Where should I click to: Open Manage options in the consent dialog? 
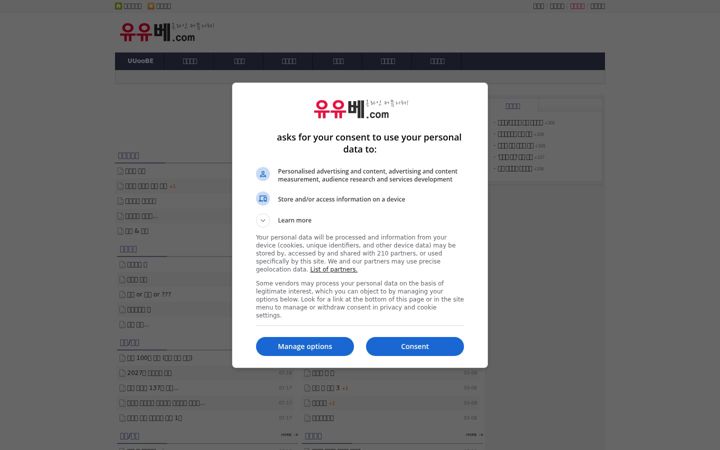(304, 346)
